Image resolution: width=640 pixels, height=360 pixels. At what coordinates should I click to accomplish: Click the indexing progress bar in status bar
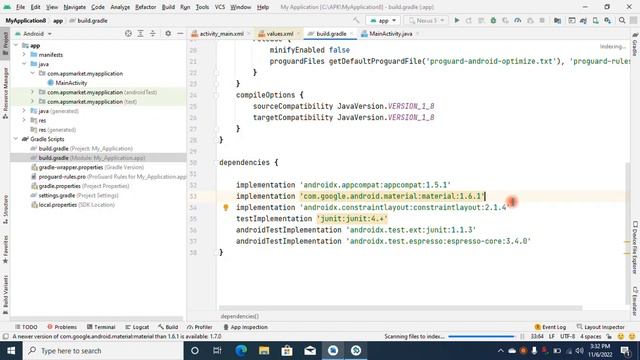pyautogui.click(x=482, y=337)
